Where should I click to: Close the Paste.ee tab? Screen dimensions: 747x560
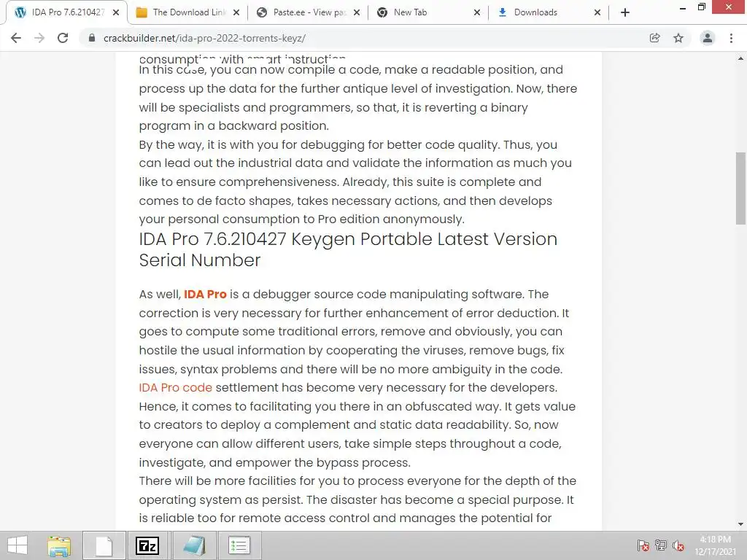tap(356, 13)
